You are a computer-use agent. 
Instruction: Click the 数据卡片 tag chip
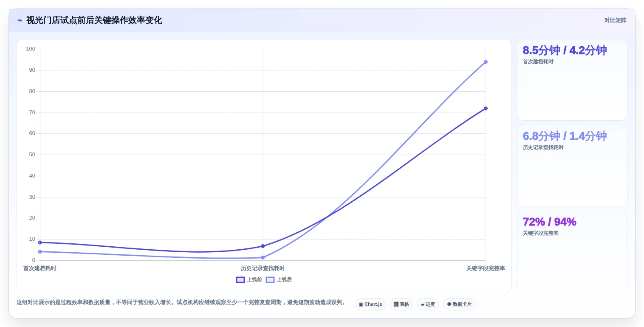coord(459,304)
